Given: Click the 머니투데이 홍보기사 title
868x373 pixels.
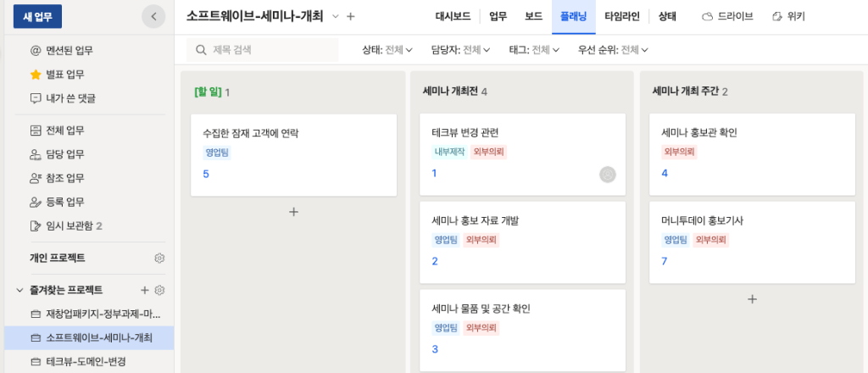Looking at the screenshot, I should point(702,220).
